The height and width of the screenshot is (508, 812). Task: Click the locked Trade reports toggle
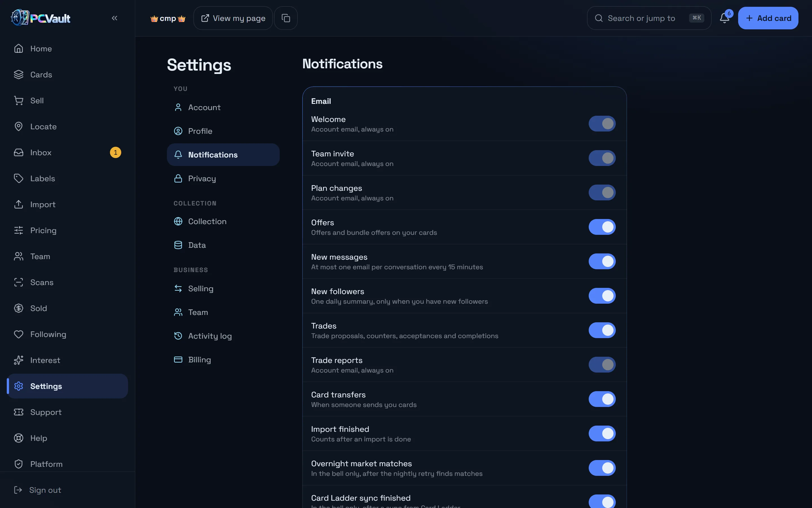click(x=602, y=365)
